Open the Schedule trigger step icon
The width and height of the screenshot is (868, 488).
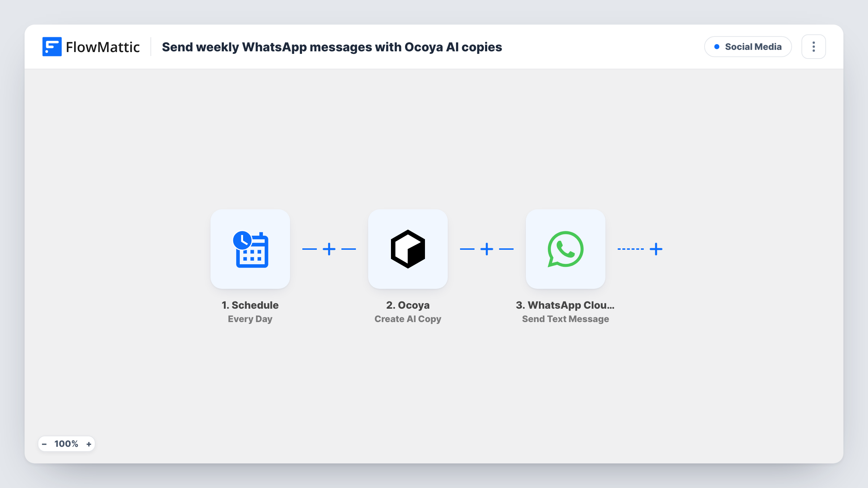click(250, 249)
